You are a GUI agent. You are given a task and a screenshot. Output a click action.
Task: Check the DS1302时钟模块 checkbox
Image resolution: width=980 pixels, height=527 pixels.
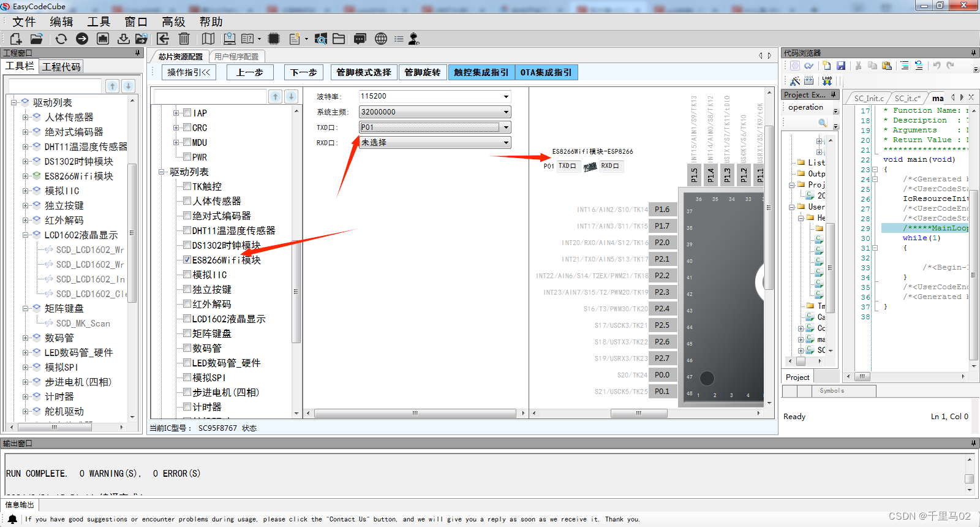tap(187, 245)
